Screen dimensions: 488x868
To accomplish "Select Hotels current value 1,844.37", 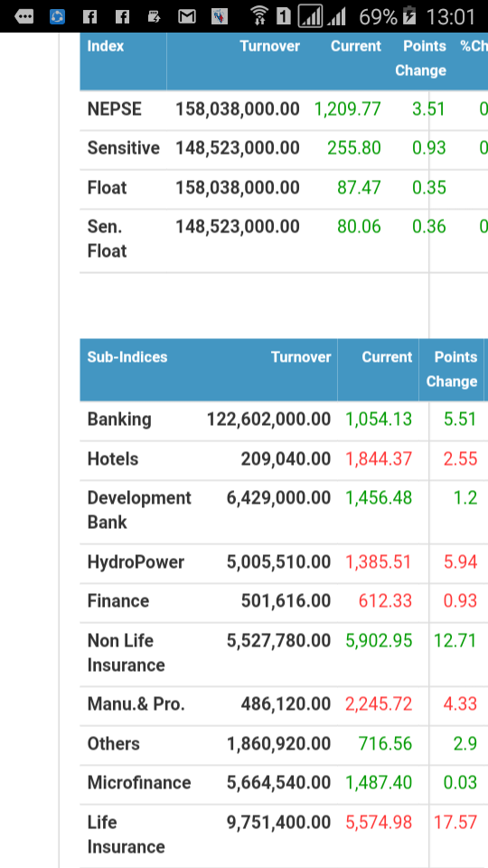I will click(x=379, y=459).
